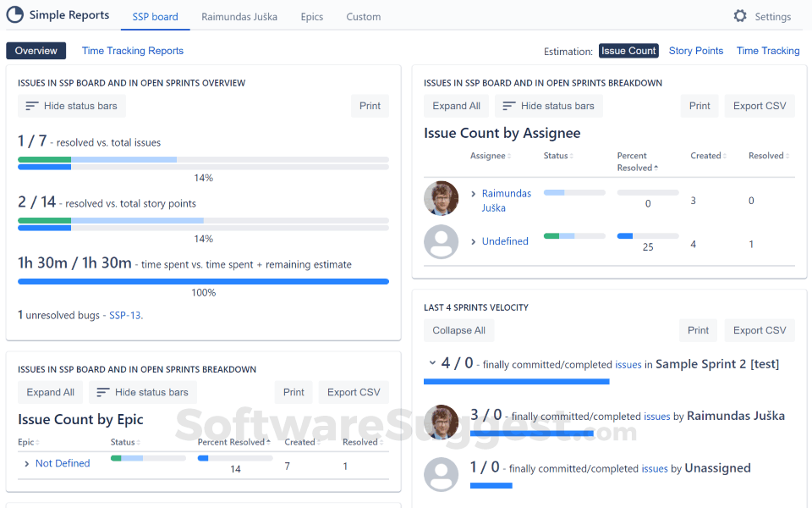Viewport: 812px width, 508px height.
Task: Switch estimation to Time Tracking
Action: (x=768, y=51)
